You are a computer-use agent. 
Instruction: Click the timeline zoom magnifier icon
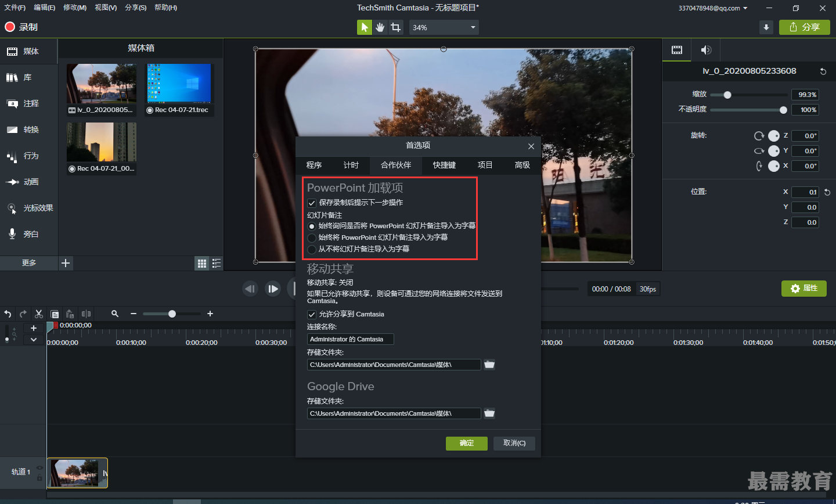(115, 314)
